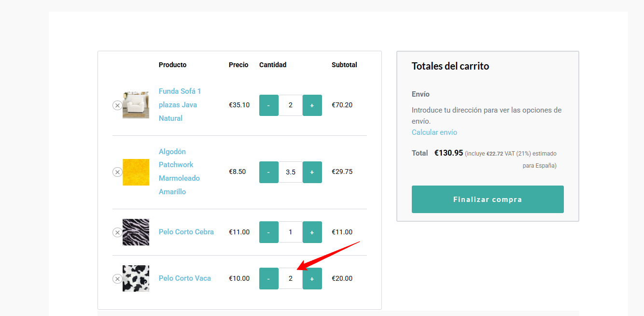The width and height of the screenshot is (644, 316).
Task: Focus the Algodón Patchwork quantity input showing 3.5
Action: point(290,172)
